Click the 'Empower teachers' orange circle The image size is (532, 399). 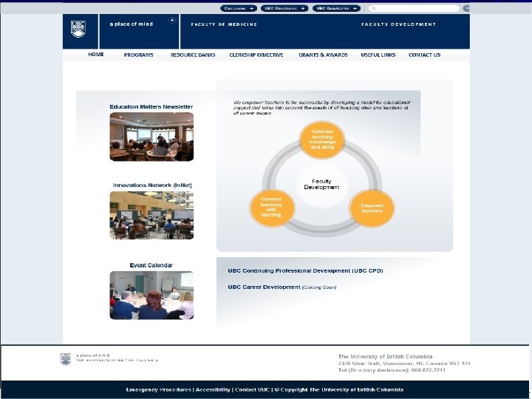(x=372, y=208)
